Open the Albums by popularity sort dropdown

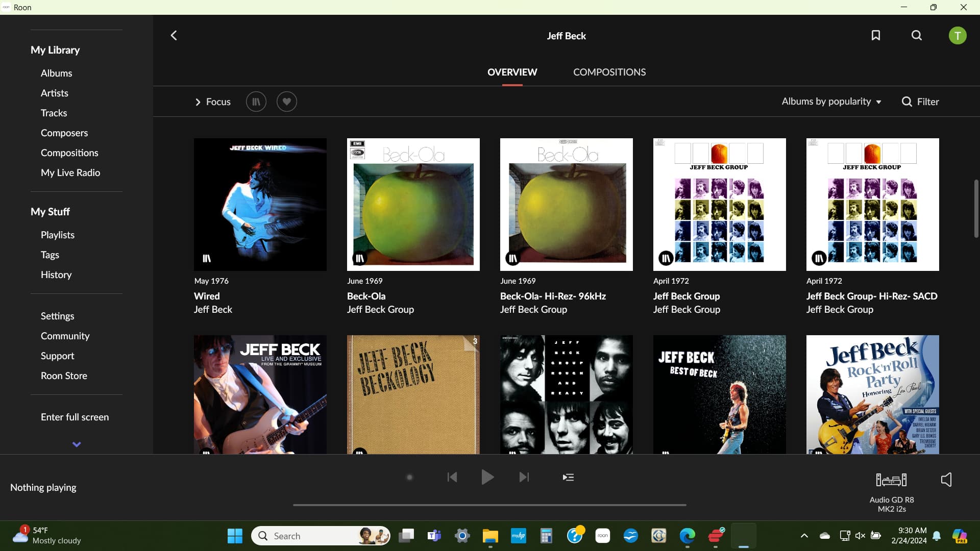[x=831, y=102]
